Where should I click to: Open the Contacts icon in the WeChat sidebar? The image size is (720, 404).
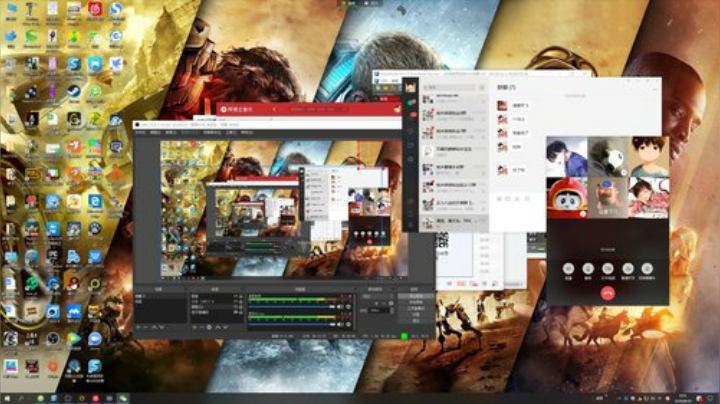(411, 116)
